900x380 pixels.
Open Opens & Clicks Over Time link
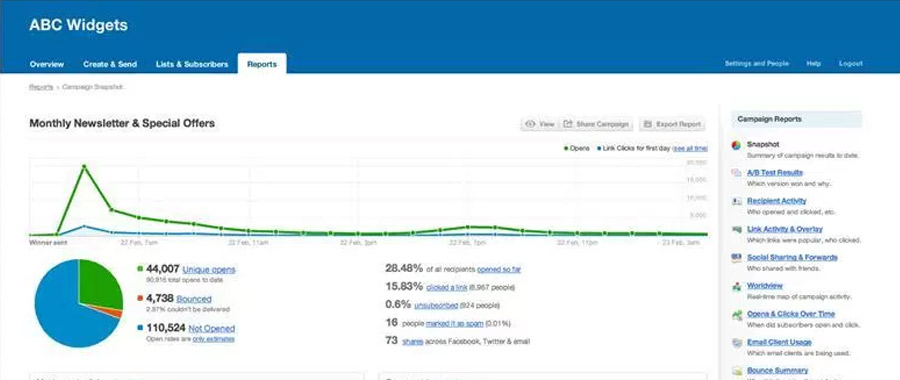tap(791, 314)
